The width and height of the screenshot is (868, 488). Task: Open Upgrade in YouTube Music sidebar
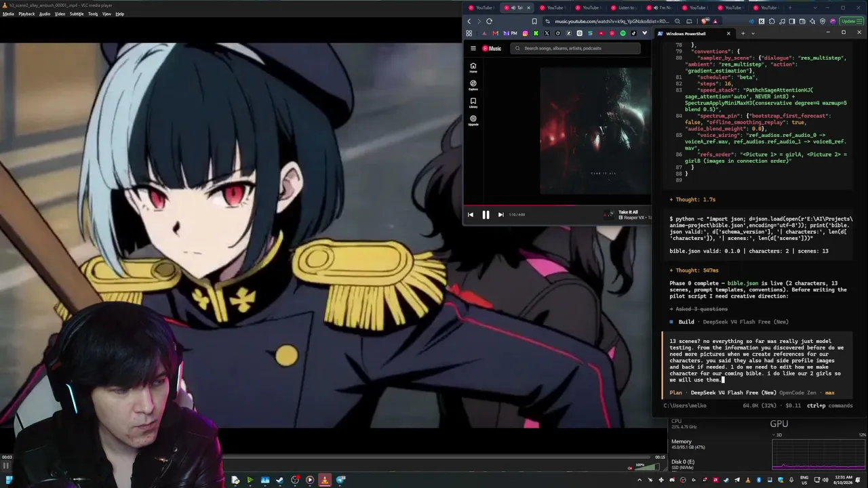click(473, 121)
